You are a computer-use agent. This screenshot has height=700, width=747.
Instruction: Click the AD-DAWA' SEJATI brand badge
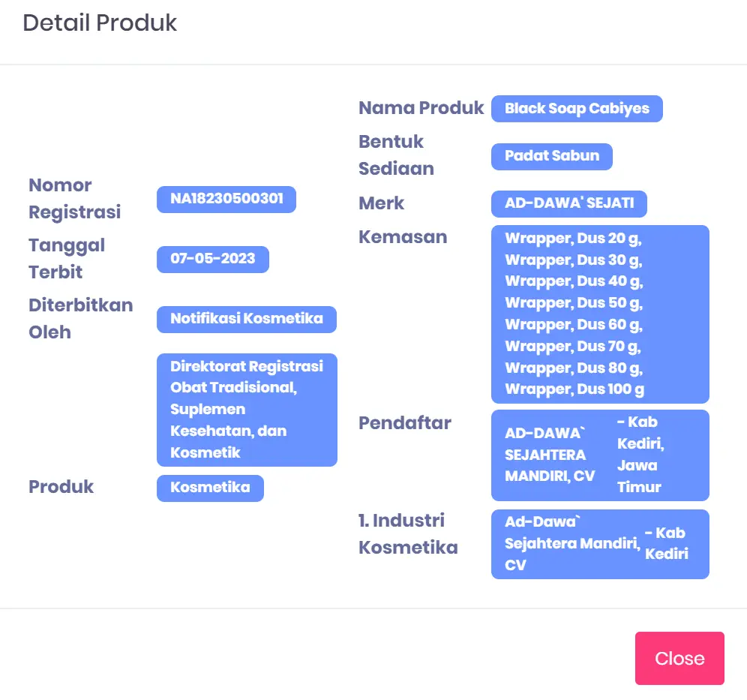[569, 203]
